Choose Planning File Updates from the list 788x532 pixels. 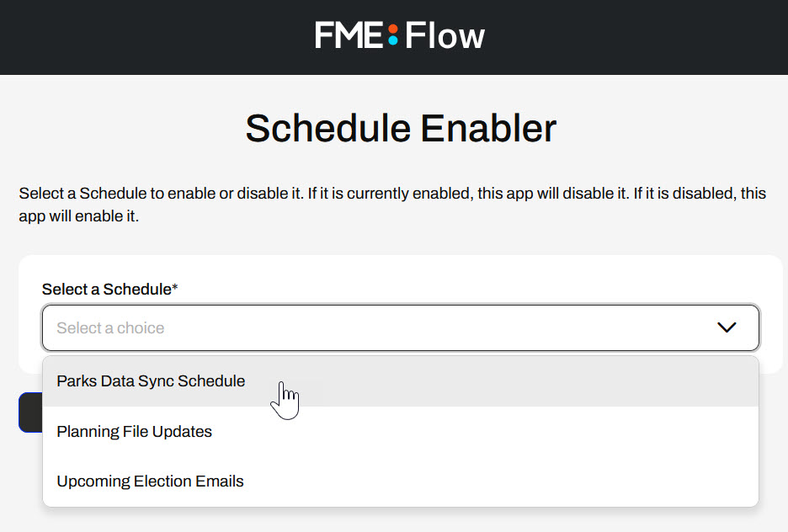point(135,432)
